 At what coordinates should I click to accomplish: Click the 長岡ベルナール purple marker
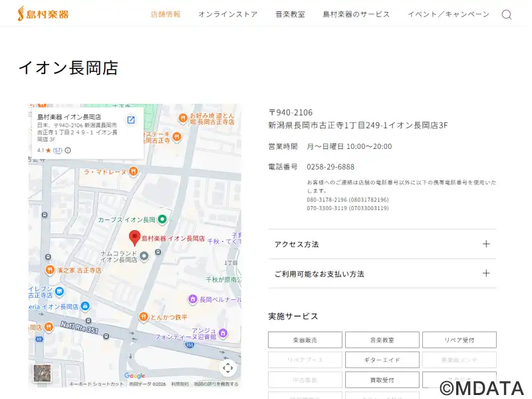[193, 299]
